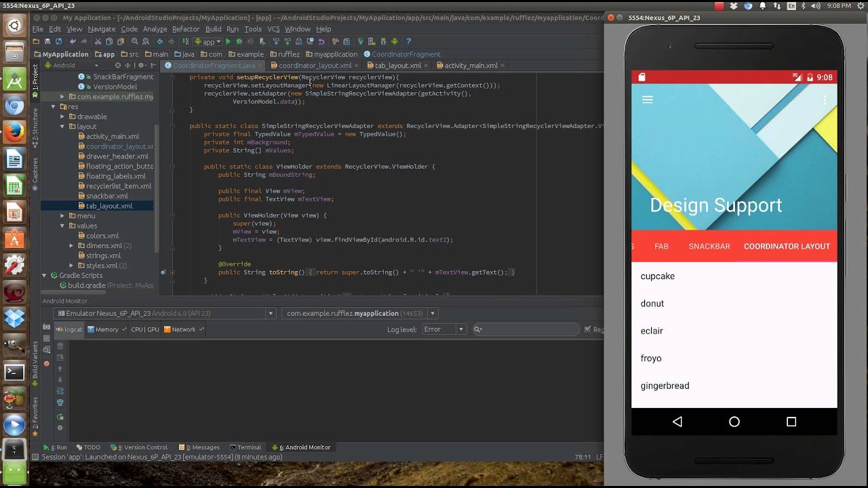
Task: Open the Emulator Nexus_6P_API_23 device dropdown
Action: point(165,313)
